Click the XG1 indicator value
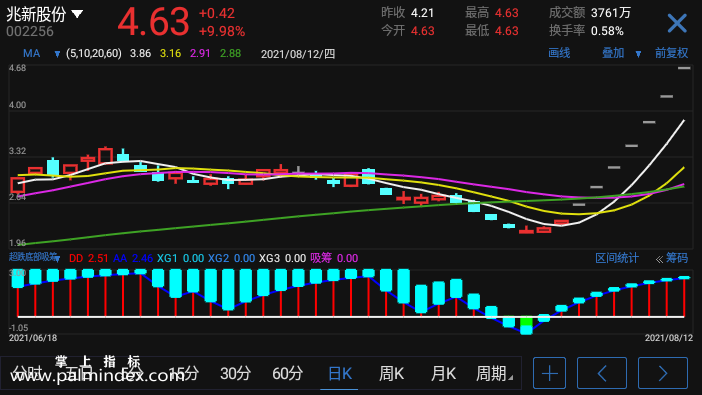This screenshot has width=702, height=395. [x=193, y=258]
